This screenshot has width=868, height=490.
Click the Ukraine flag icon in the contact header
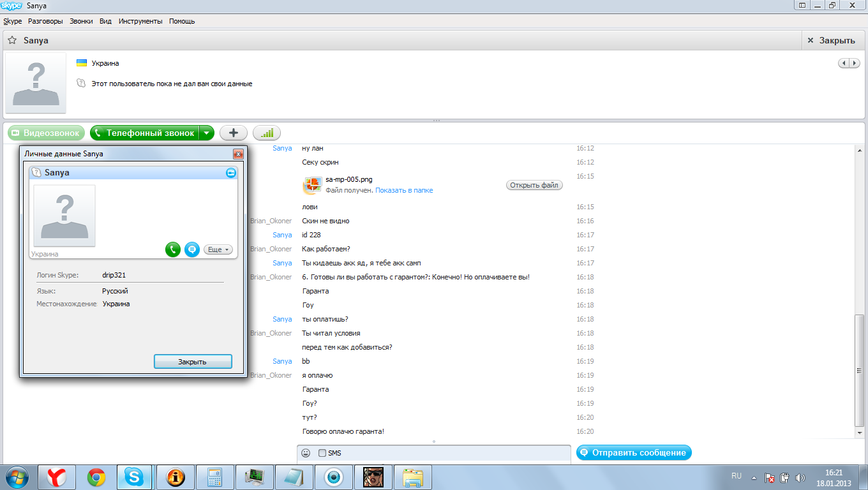point(82,63)
